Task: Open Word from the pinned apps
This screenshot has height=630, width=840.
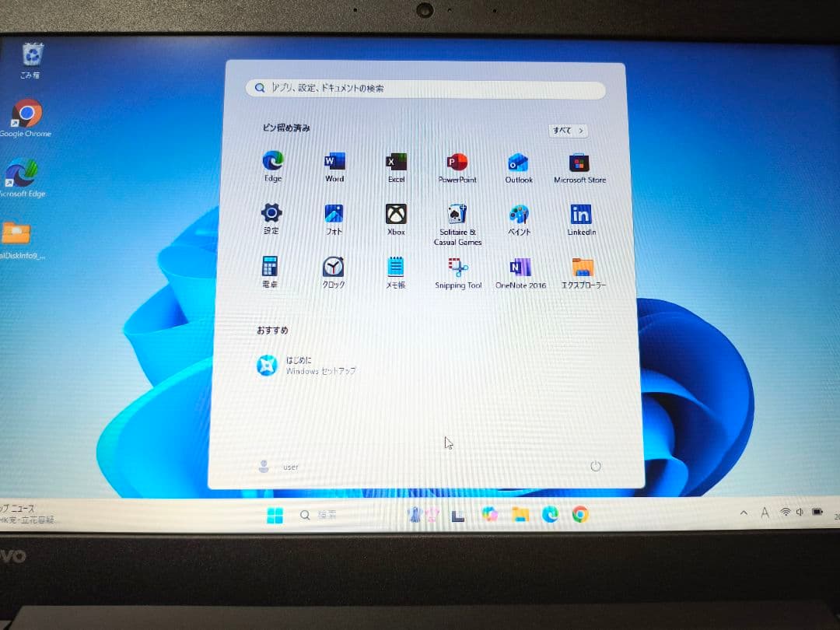Action: click(x=334, y=162)
